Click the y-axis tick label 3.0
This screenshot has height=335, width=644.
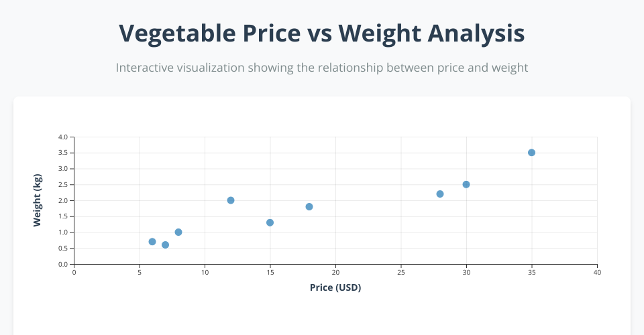63,169
